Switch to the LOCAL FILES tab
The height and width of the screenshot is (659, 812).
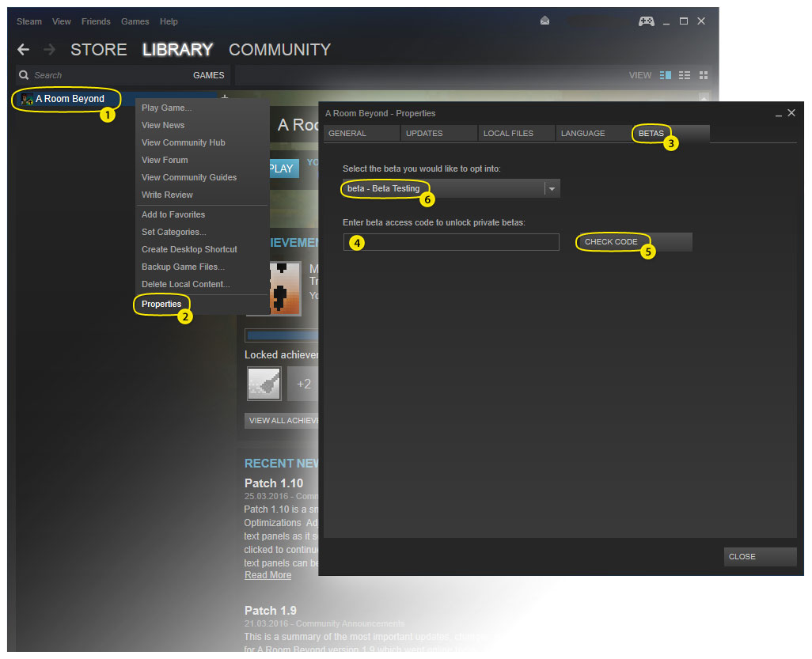pos(516,133)
